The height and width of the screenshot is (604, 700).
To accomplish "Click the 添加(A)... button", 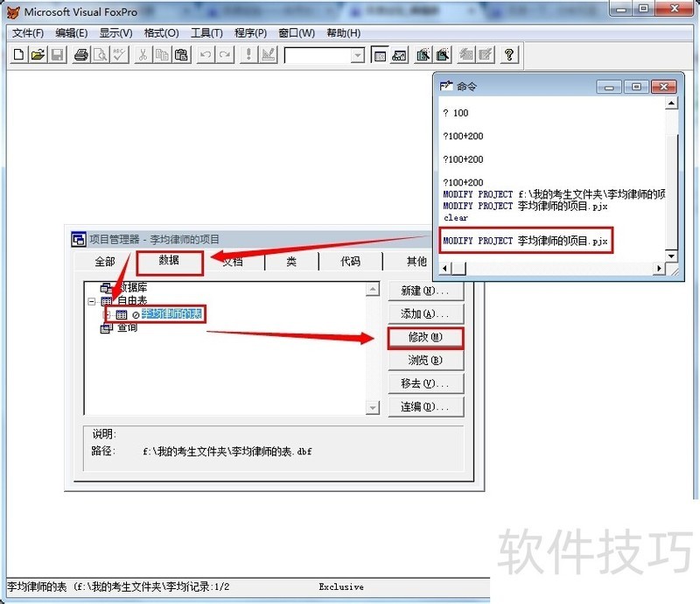I will click(426, 314).
